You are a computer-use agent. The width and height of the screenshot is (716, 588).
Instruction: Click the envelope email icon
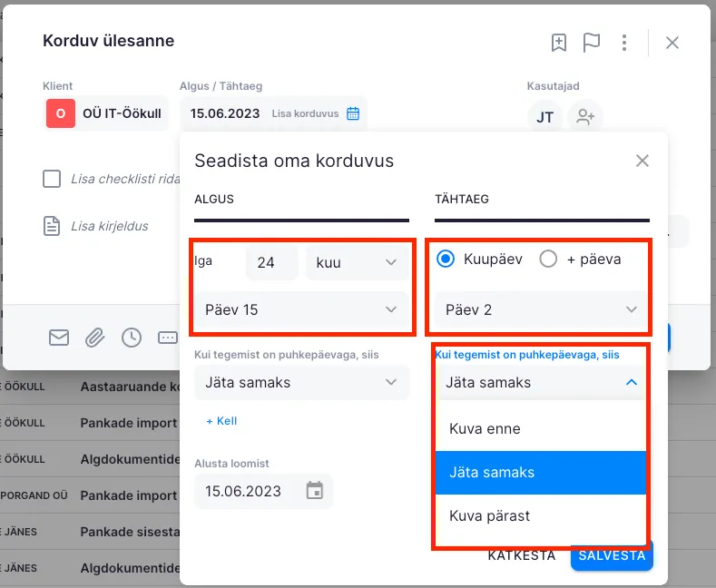59,338
